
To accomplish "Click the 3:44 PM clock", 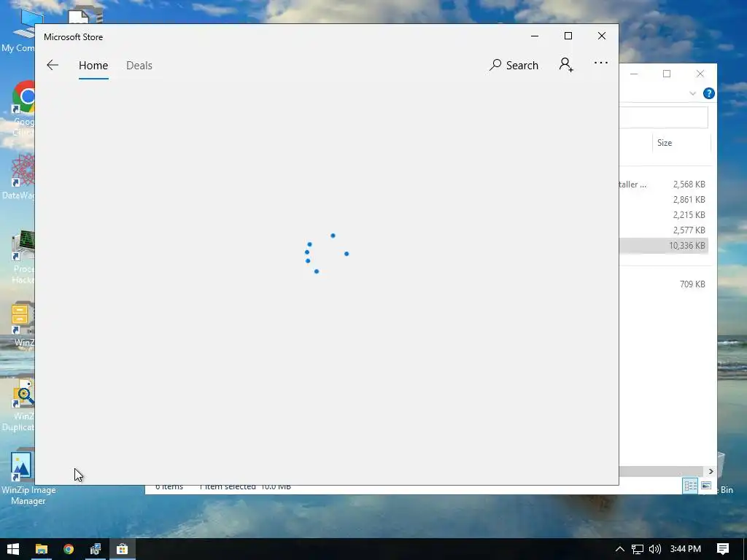I will click(686, 549).
